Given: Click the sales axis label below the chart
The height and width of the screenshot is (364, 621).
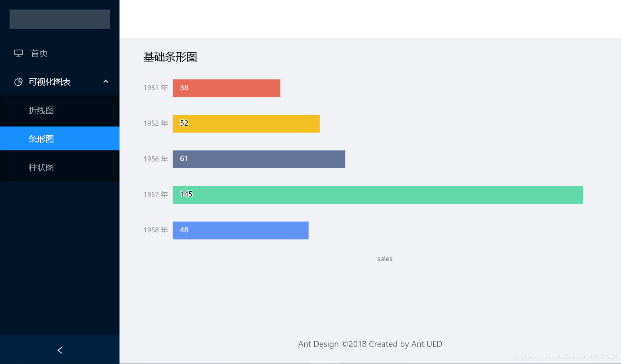Looking at the screenshot, I should point(384,259).
